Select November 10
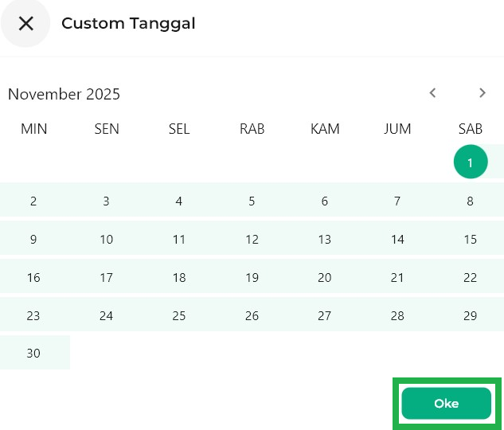This screenshot has width=504, height=430. pyautogui.click(x=106, y=239)
